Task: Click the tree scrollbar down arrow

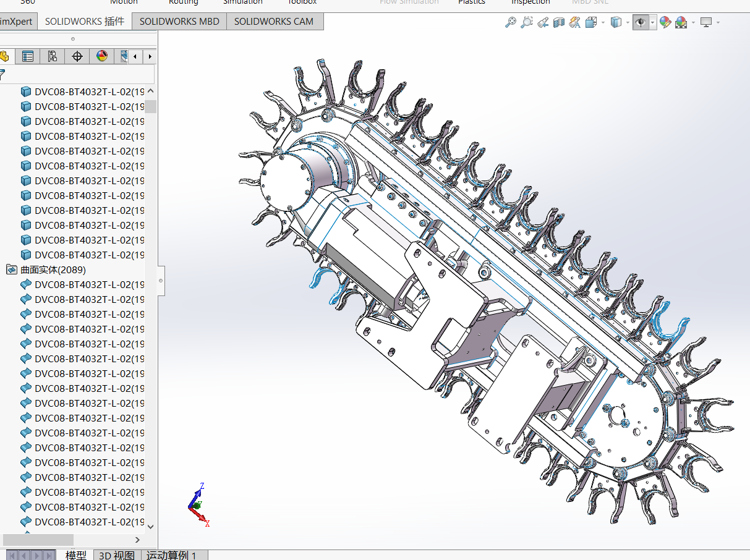Action: coord(150,526)
